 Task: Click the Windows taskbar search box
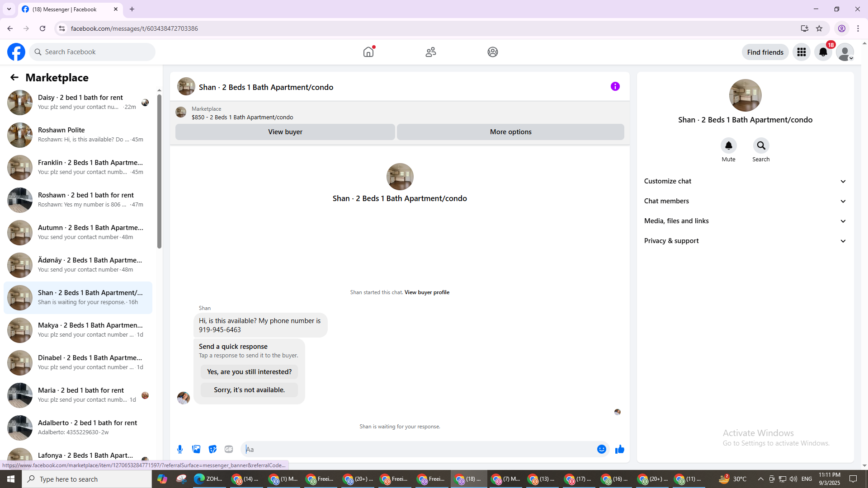click(87, 479)
